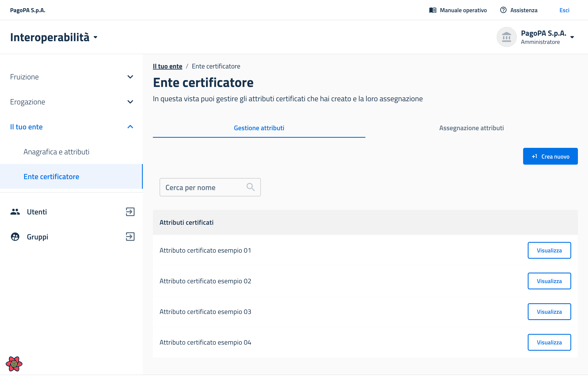This screenshot has height=378, width=588.
Task: Open Gruppi via exit arrow icon
Action: 130,237
